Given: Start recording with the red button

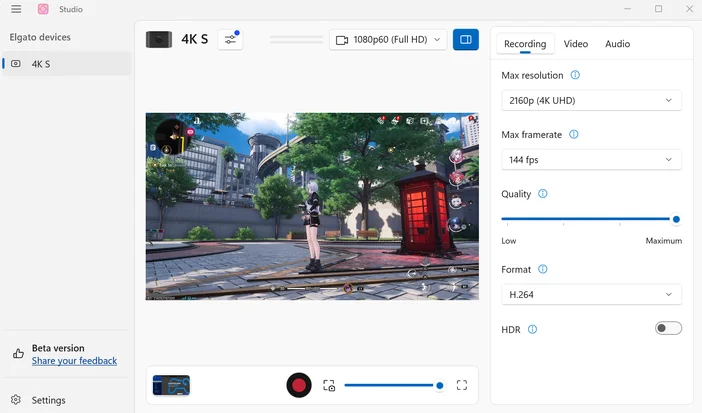Looking at the screenshot, I should (x=299, y=385).
